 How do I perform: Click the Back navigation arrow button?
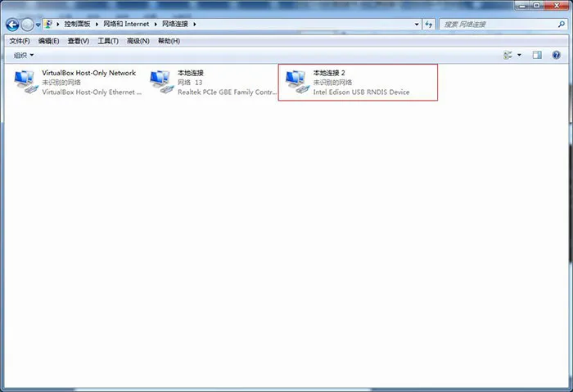click(x=12, y=25)
